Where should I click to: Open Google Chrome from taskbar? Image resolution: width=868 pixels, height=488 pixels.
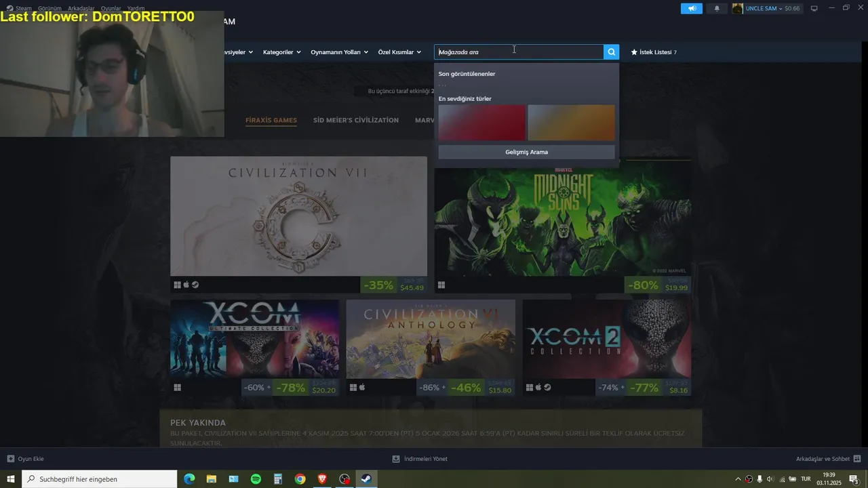(300, 479)
